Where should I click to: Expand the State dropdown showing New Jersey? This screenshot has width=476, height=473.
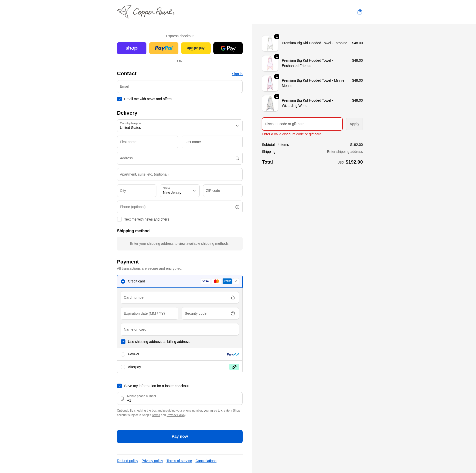point(180,191)
